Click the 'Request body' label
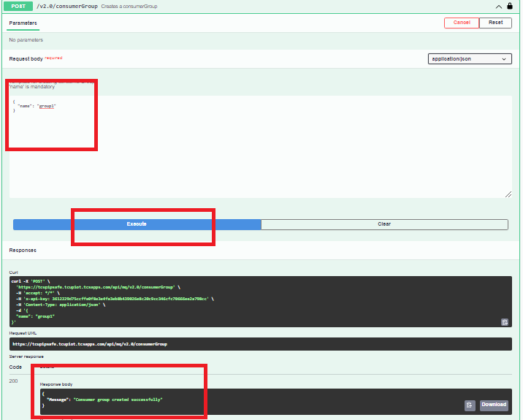523x420 pixels. point(26,58)
